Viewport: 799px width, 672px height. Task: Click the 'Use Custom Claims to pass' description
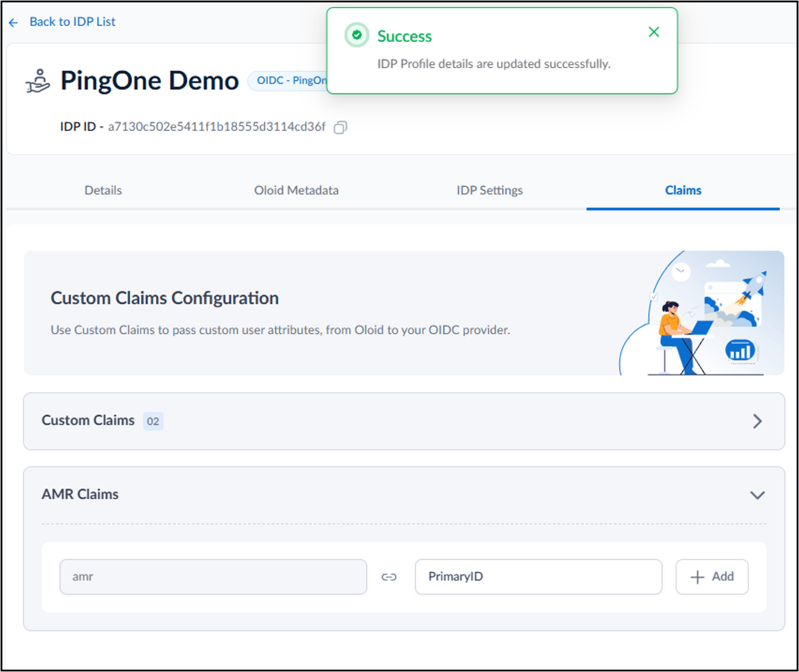(x=280, y=330)
